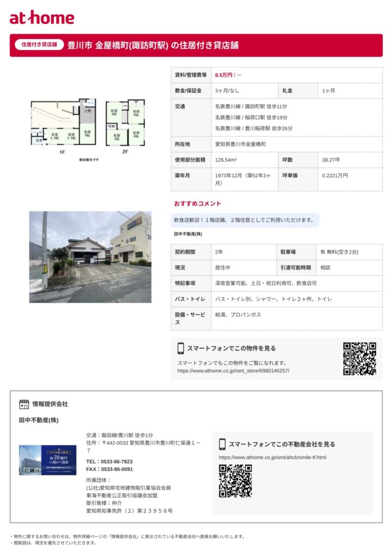The width and height of the screenshot is (392, 555).
Task: Click the 飲食店歓迎 recommendation comment box
Action: click(x=245, y=220)
